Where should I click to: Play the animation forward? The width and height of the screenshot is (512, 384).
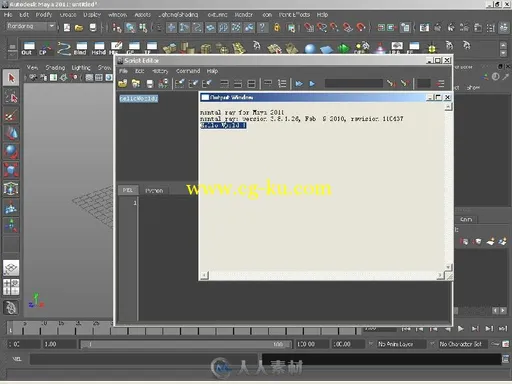461,329
